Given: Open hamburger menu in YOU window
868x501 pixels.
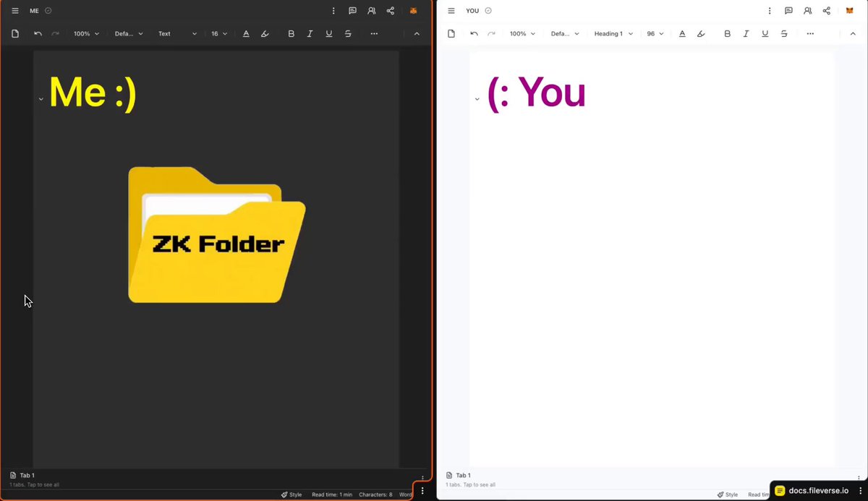Looking at the screenshot, I should point(451,11).
